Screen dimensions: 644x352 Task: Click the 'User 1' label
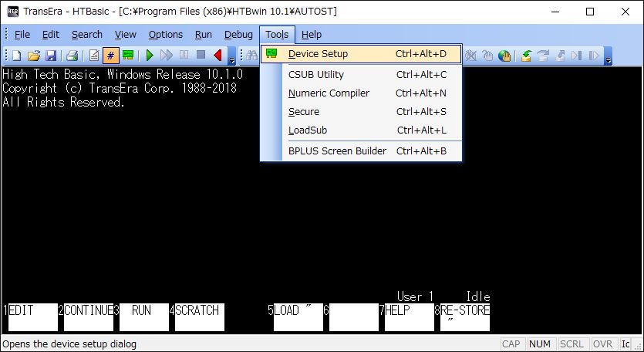[415, 296]
